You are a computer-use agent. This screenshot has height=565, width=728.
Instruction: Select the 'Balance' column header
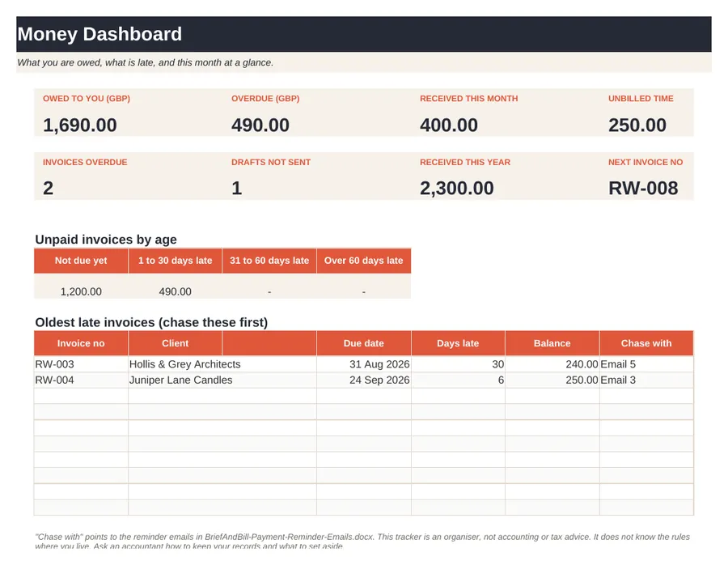pyautogui.click(x=552, y=343)
